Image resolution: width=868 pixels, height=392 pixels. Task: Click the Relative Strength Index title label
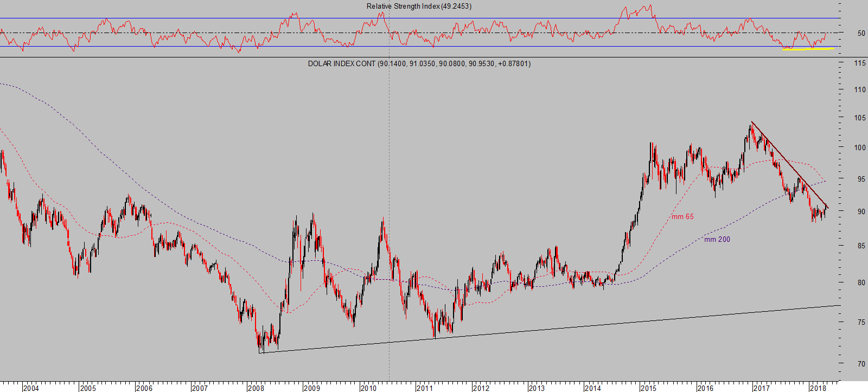tap(419, 7)
